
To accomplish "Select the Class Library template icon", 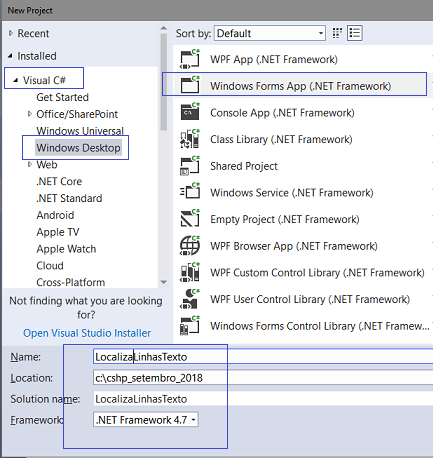I will 190,139.
